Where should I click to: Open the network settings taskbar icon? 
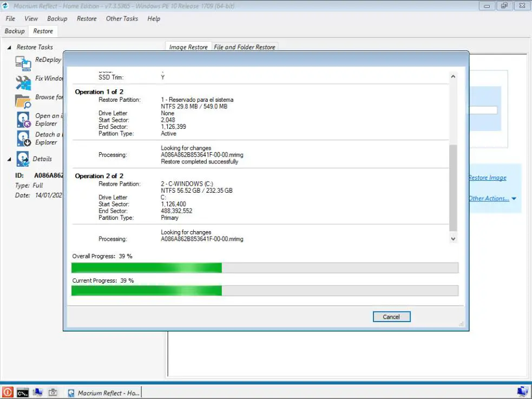click(x=37, y=392)
